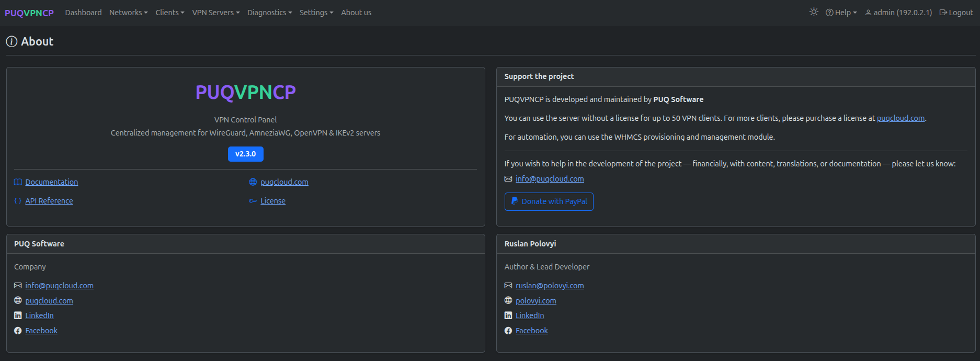Open puqcloud.com link in PUQ Software card
980x361 pixels.
49,301
